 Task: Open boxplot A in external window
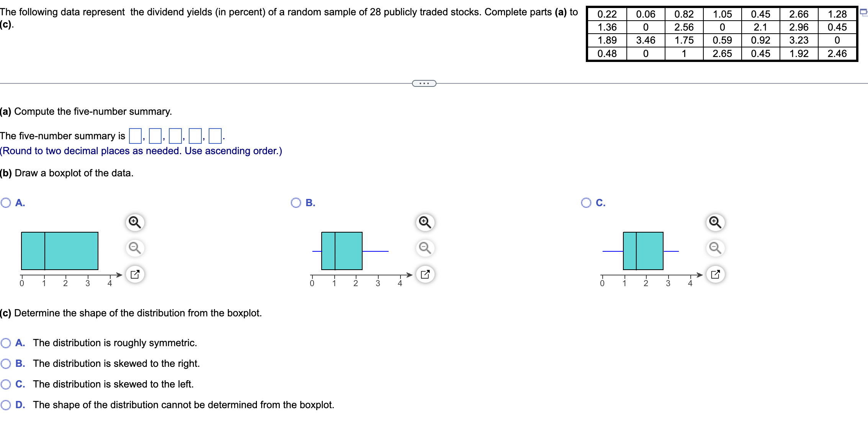point(134,274)
